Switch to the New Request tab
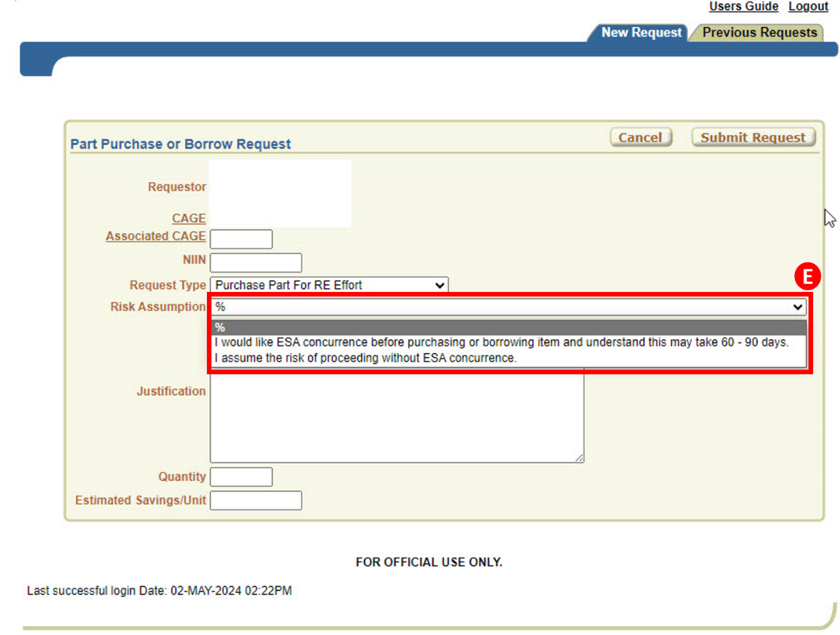The width and height of the screenshot is (840, 635). click(x=641, y=33)
